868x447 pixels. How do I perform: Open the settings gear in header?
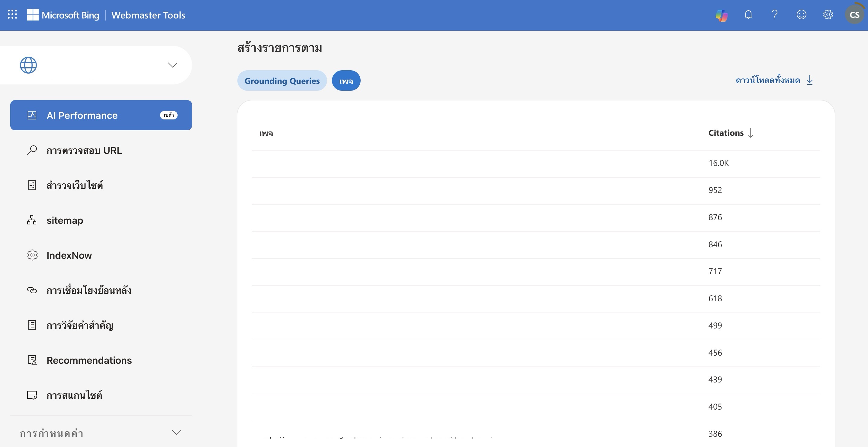click(x=828, y=15)
